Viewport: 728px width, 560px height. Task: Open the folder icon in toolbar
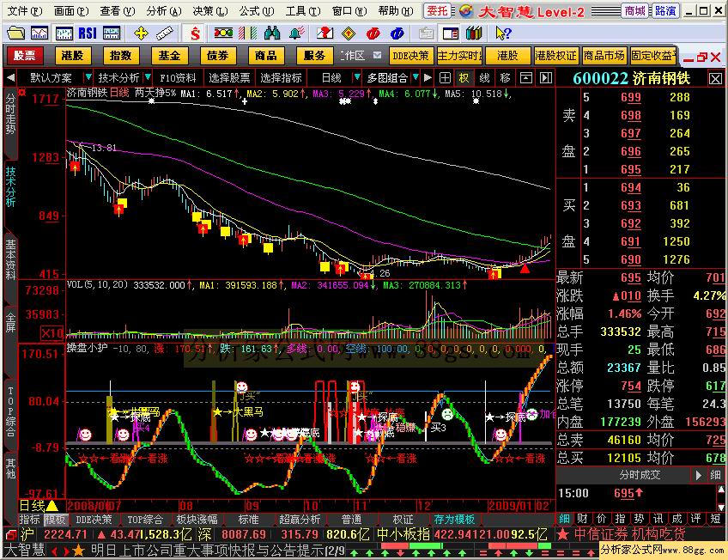(16, 33)
